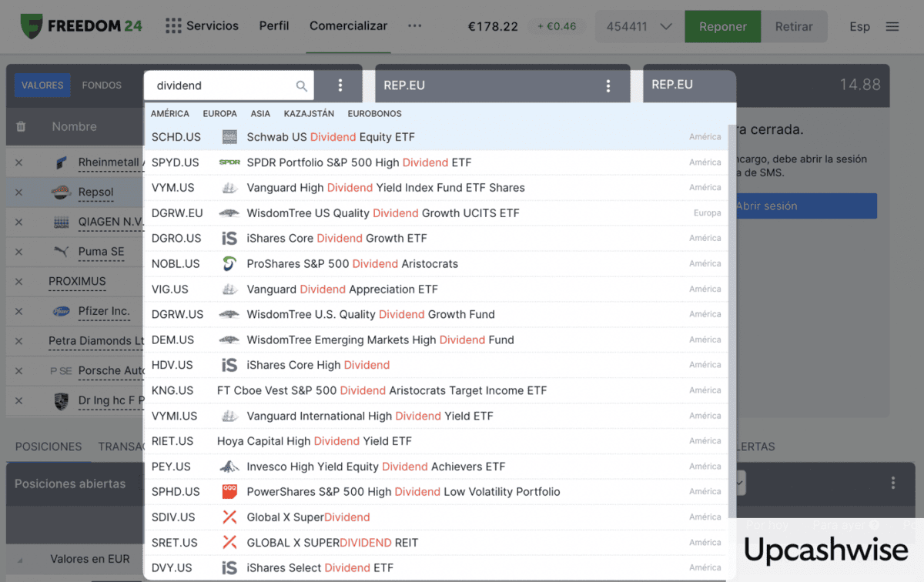Click the PowerShares red icon on the SPHD.US row
Screen dimensions: 924x582
229,491
